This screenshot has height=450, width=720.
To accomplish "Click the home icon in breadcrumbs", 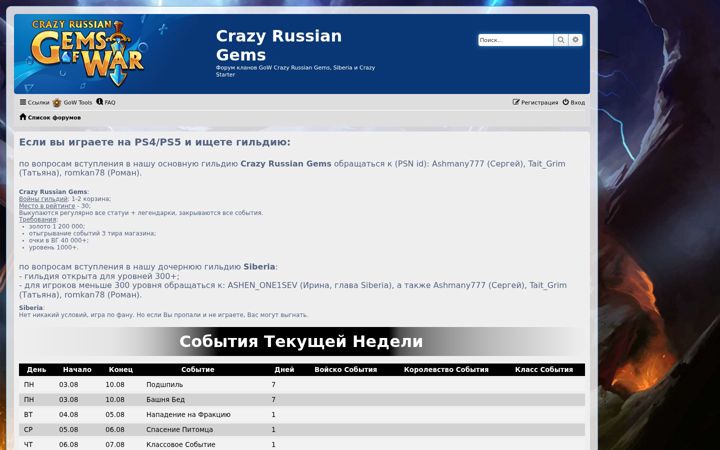I will point(23,117).
